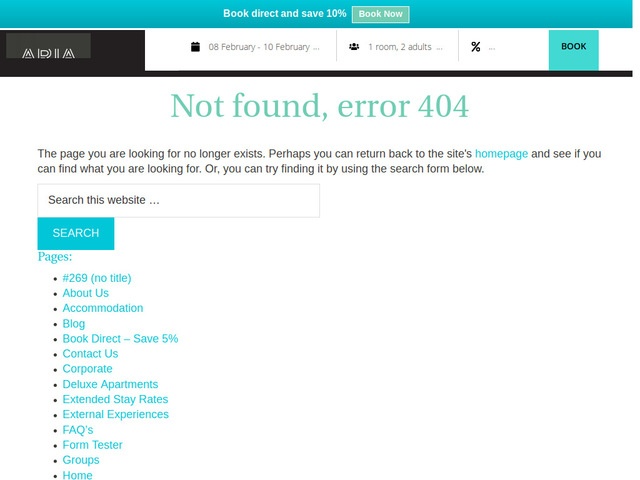Open the Contact Us link
Screen dimensions: 640x480
(90, 354)
